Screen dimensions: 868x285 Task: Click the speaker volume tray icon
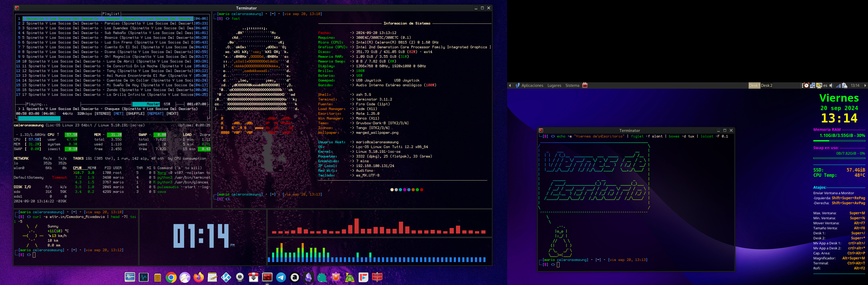[831, 85]
